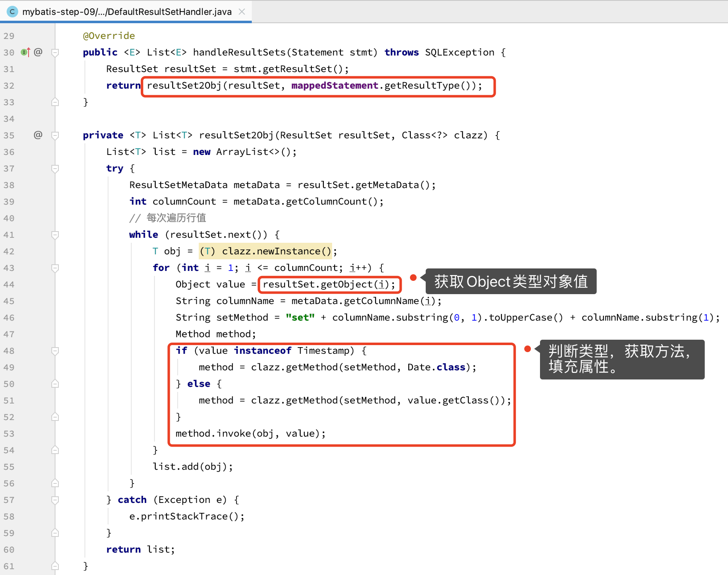Click the annotation "@" gutter icon on line 30
Screen dimensions: 728x575
coord(38,52)
